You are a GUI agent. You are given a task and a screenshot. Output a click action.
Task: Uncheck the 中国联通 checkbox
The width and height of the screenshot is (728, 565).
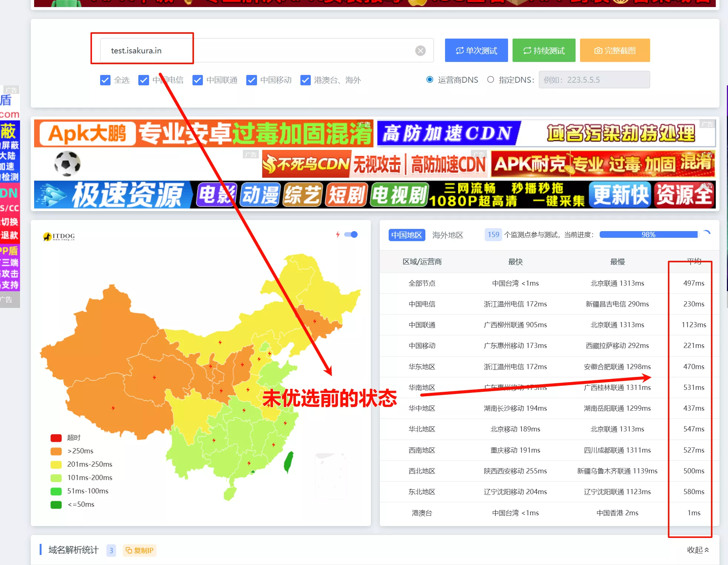(198, 80)
